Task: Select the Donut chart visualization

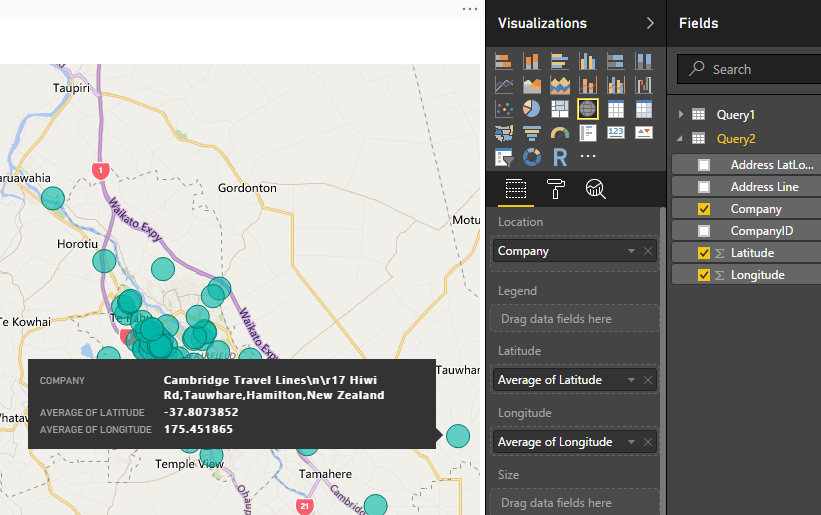Action: pos(531,157)
